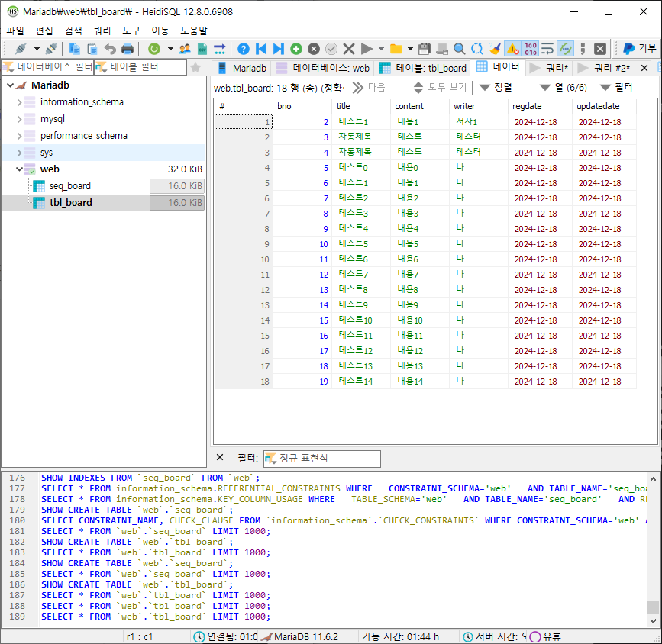662x644 pixels.
Task: Open dropdown arrow next to refresh icon
Action: (x=170, y=49)
